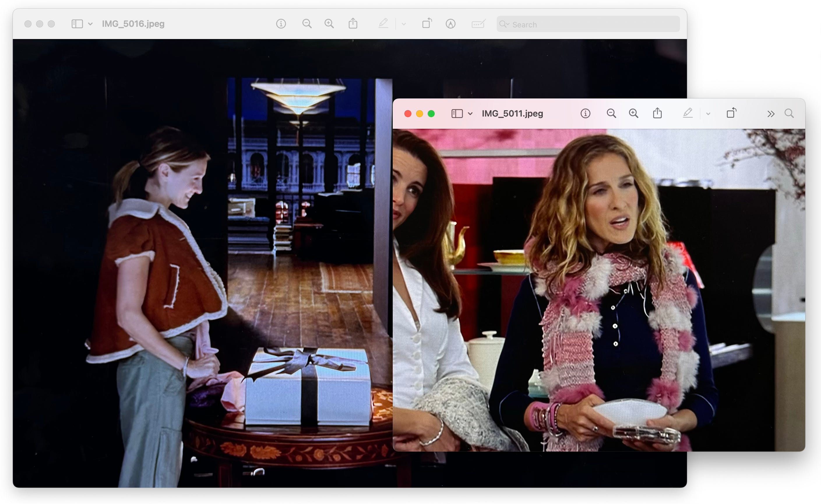
Task: Zoom out in IMG_5011.jpeg window
Action: pyautogui.click(x=611, y=113)
